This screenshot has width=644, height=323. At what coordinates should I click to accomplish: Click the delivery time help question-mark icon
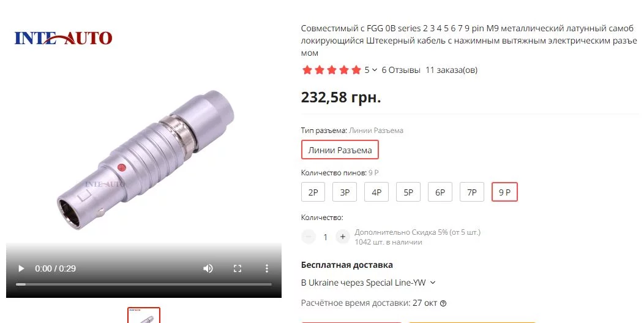(443, 303)
